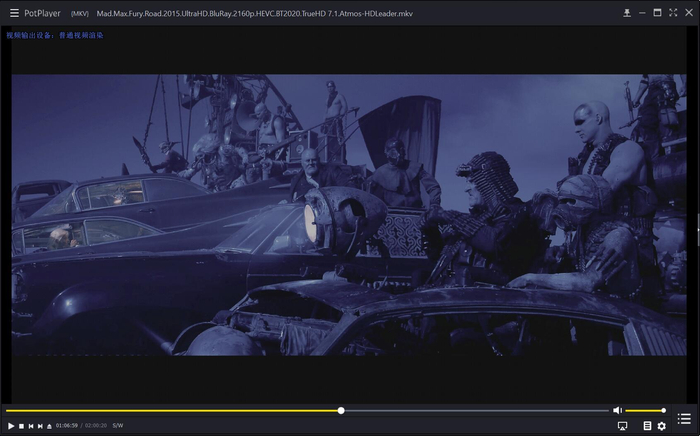Click the volume slider knob
The width and height of the screenshot is (700, 436).
tap(663, 411)
